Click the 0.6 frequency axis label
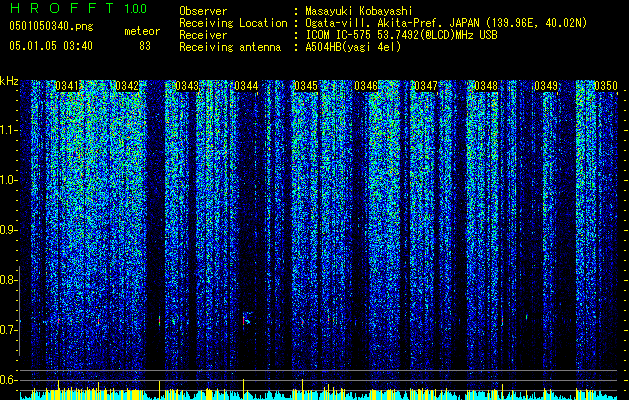Screen dimensions: 629x400 coord(9,380)
